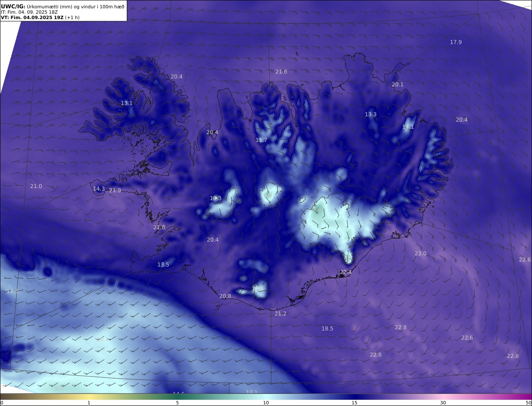
Task: Click the 15 tick on the color scale
Action: click(x=355, y=403)
